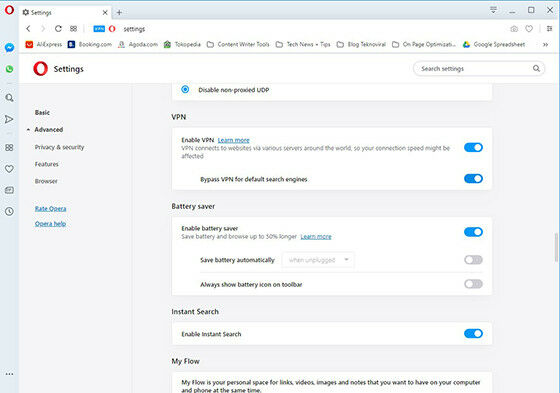Viewport: 560px width, 393px height.
Task: Go back to the previous page
Action: (x=28, y=29)
